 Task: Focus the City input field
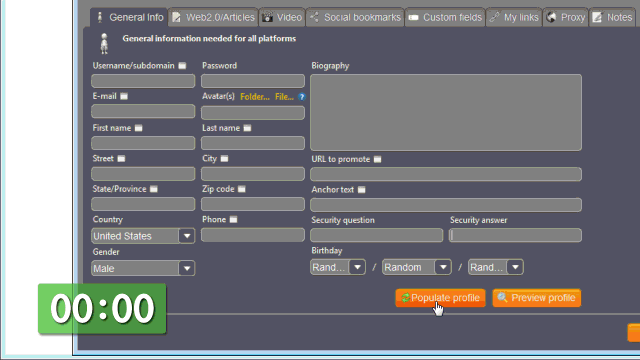pyautogui.click(x=253, y=174)
